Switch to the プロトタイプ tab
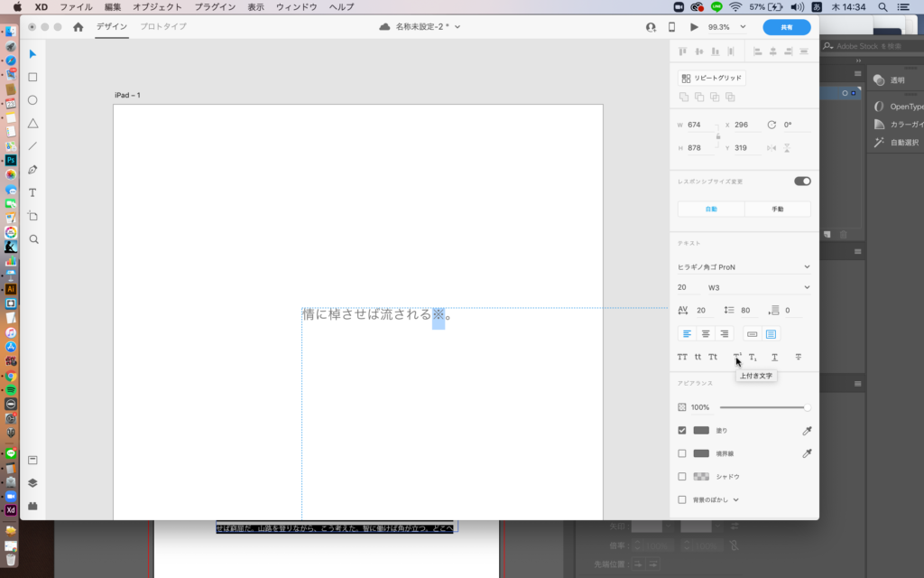Viewport: 924px width, 578px height. pyautogui.click(x=163, y=27)
